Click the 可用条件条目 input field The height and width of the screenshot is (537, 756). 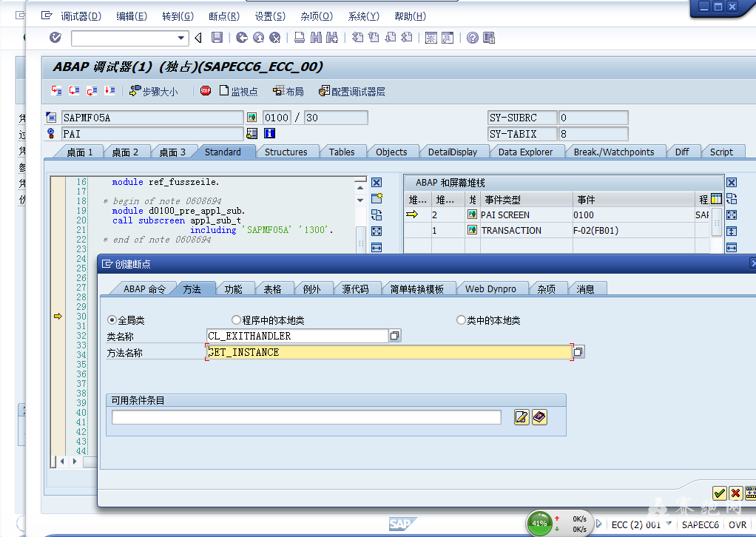[307, 417]
